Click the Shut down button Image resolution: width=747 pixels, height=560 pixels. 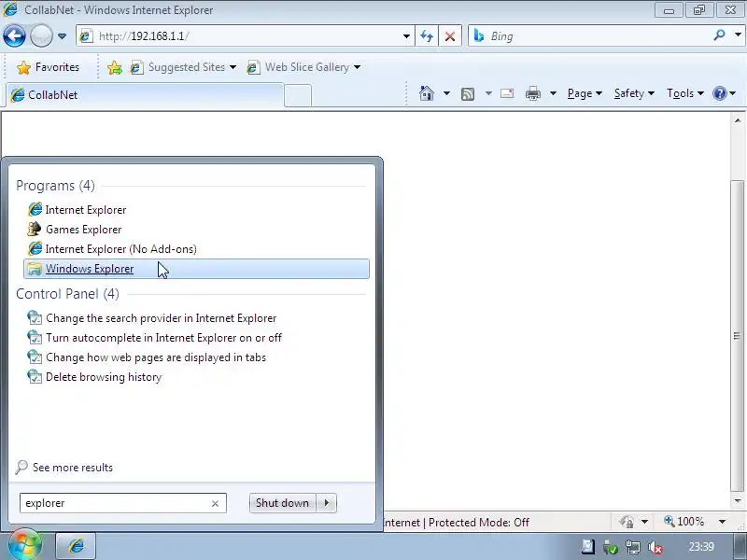(x=282, y=503)
